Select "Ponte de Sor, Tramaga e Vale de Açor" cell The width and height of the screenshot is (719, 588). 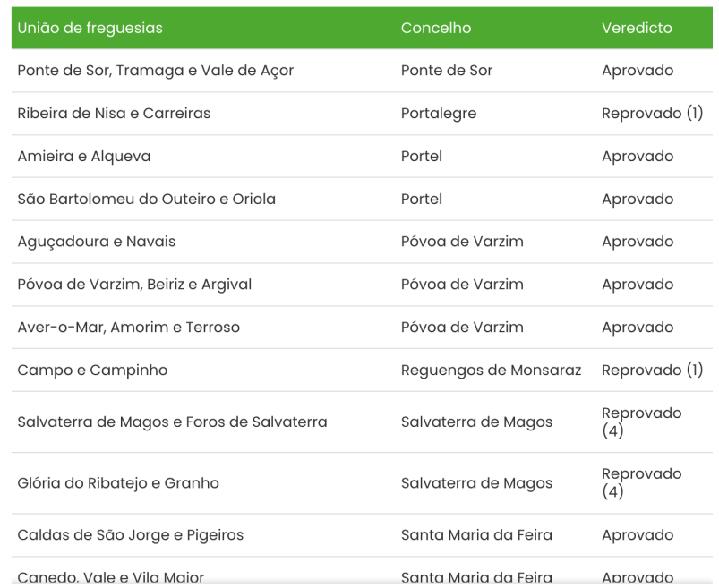[156, 71]
